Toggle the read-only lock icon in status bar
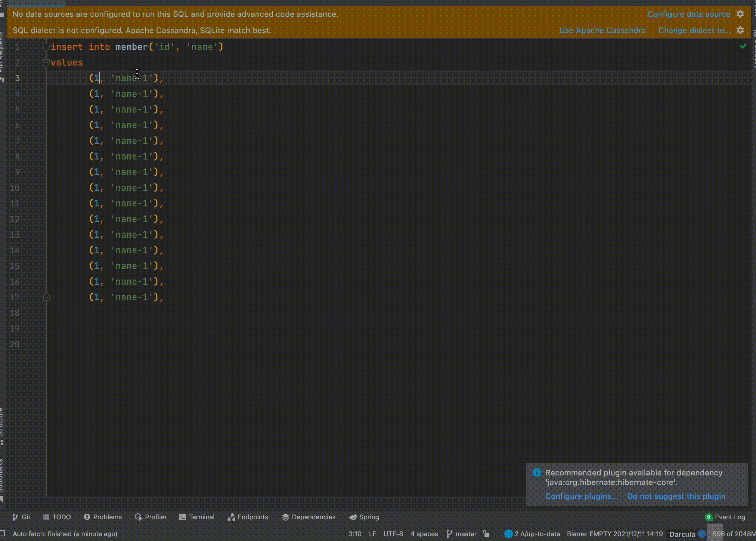The width and height of the screenshot is (756, 541). point(486,534)
